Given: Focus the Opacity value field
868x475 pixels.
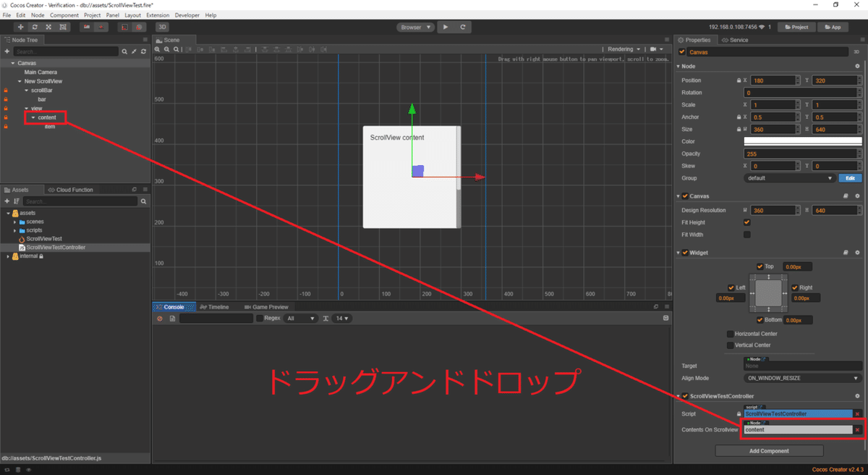Looking at the screenshot, I should coord(803,154).
